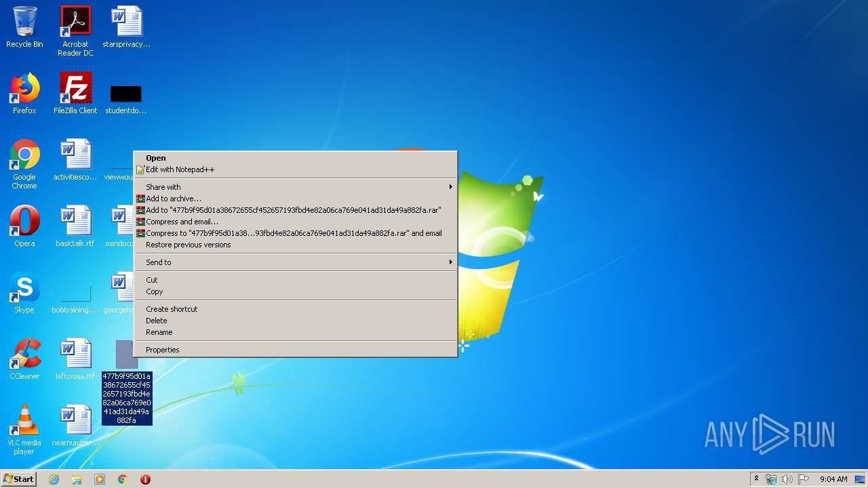Launch Acrobat Reader DC shortcut
The height and width of the screenshot is (488, 868).
point(75,31)
